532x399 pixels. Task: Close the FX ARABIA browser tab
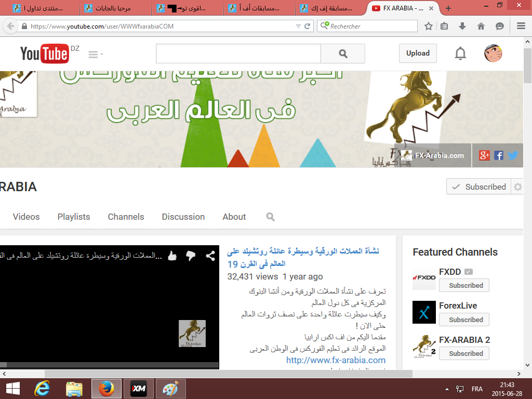[431, 8]
